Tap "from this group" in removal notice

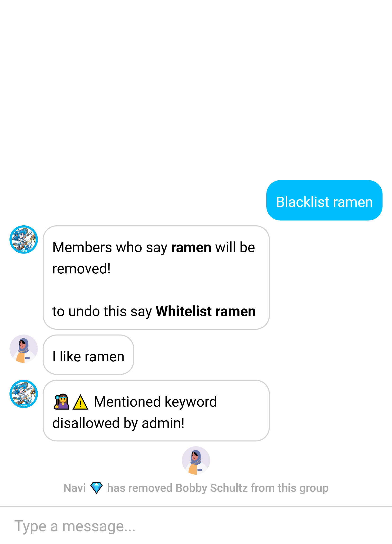point(290,488)
